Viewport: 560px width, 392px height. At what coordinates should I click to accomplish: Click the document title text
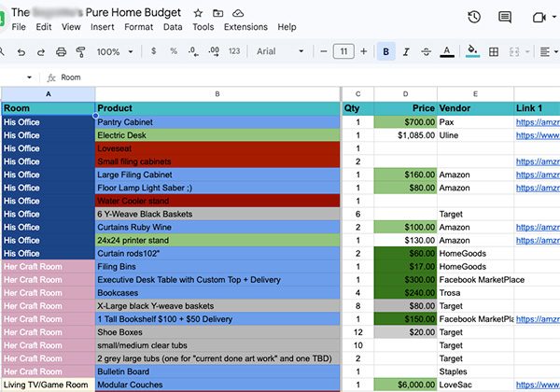[x=96, y=13]
